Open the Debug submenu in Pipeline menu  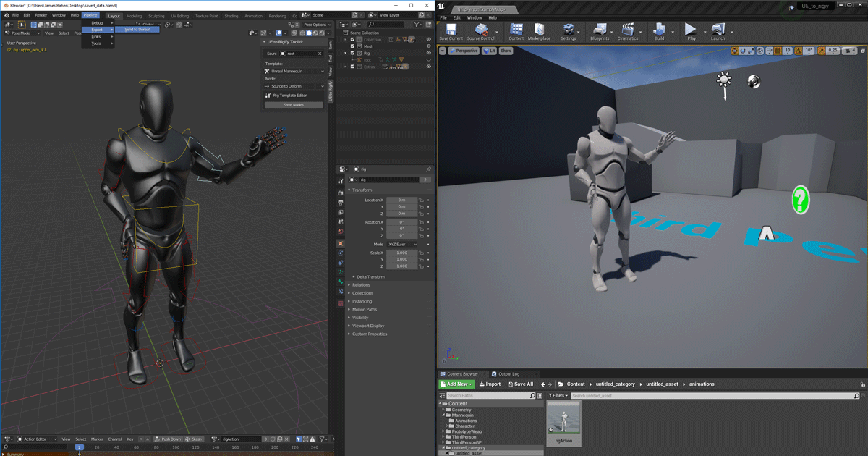[98, 23]
